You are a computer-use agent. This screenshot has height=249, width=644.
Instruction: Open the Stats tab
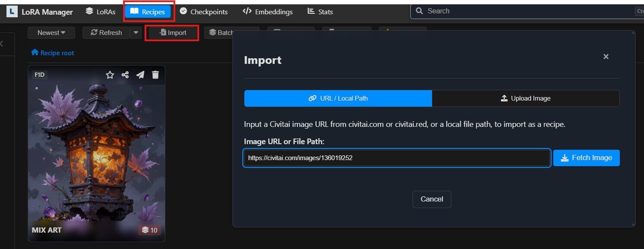pos(320,12)
